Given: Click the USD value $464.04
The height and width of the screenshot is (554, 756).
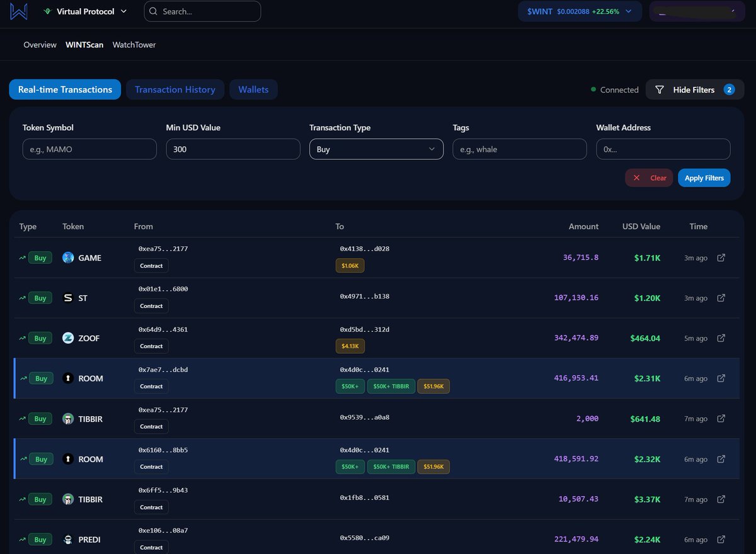Looking at the screenshot, I should point(645,338).
